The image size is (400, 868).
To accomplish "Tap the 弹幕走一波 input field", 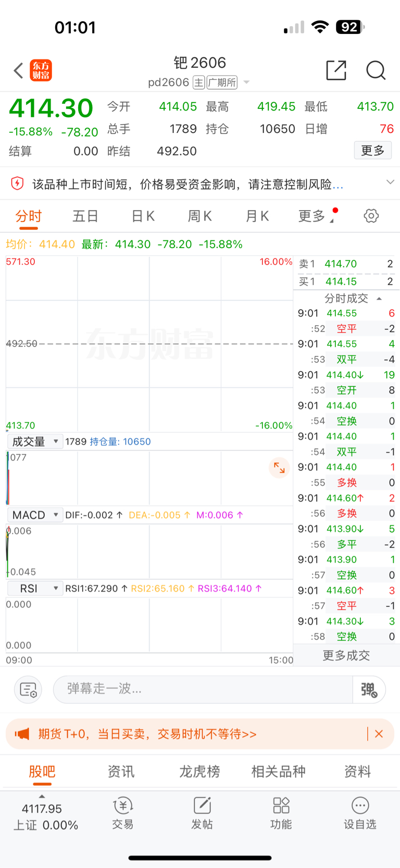I will point(203,689).
